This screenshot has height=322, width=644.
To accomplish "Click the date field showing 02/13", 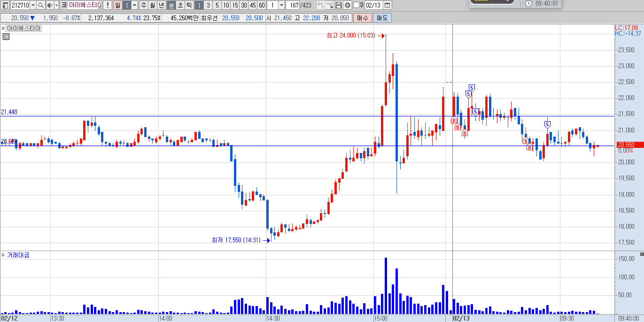I will [374, 5].
